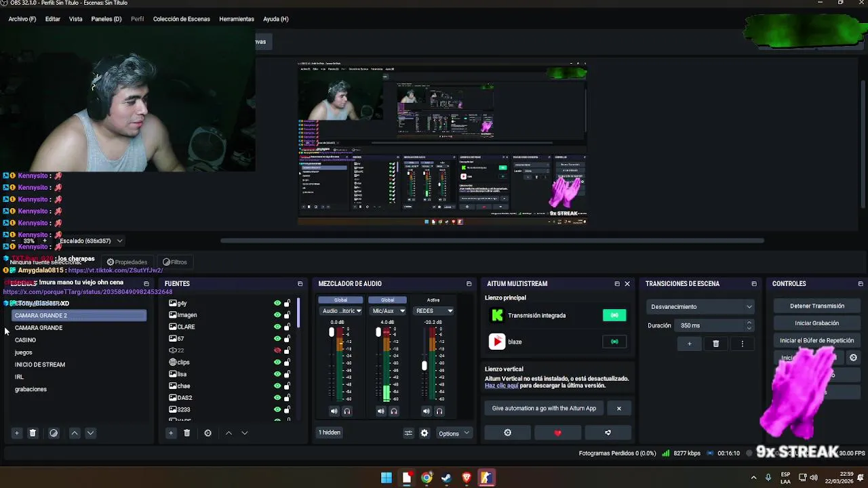This screenshot has width=868, height=488.
Task: Open Audio del escritorio channel dropdown
Action: tap(341, 311)
